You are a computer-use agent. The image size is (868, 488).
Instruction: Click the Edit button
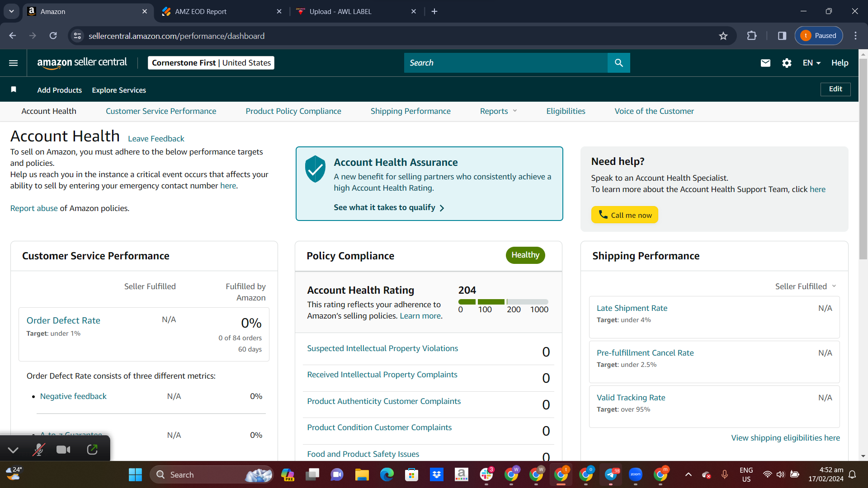pos(835,89)
